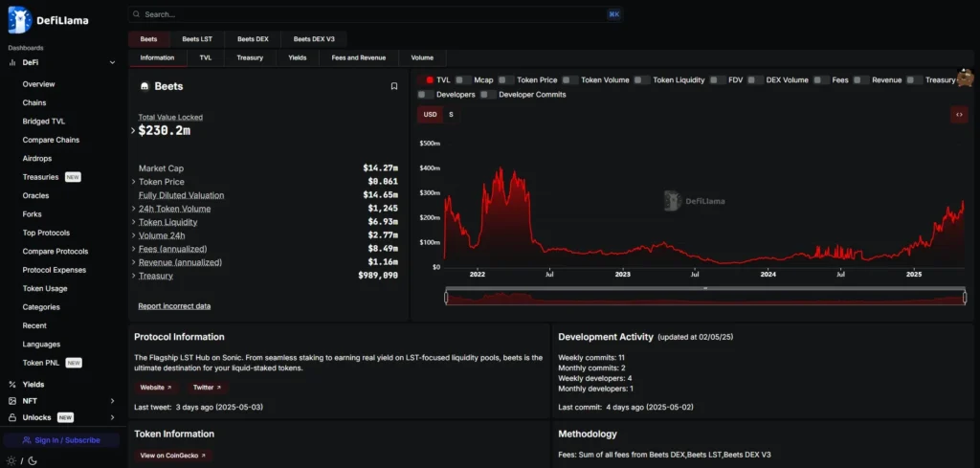Open the protocol Website link
This screenshot has height=468, width=980.
click(x=156, y=388)
